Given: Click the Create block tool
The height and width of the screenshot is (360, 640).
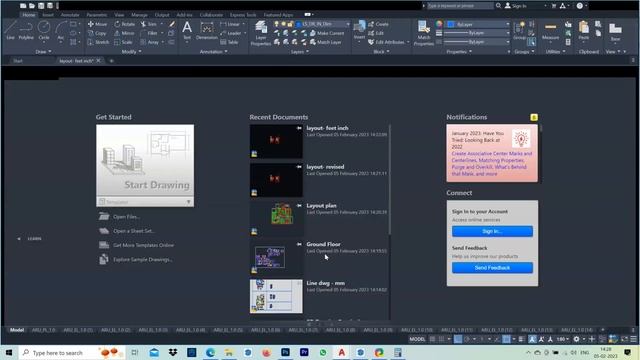Looking at the screenshot, I should 378,24.
